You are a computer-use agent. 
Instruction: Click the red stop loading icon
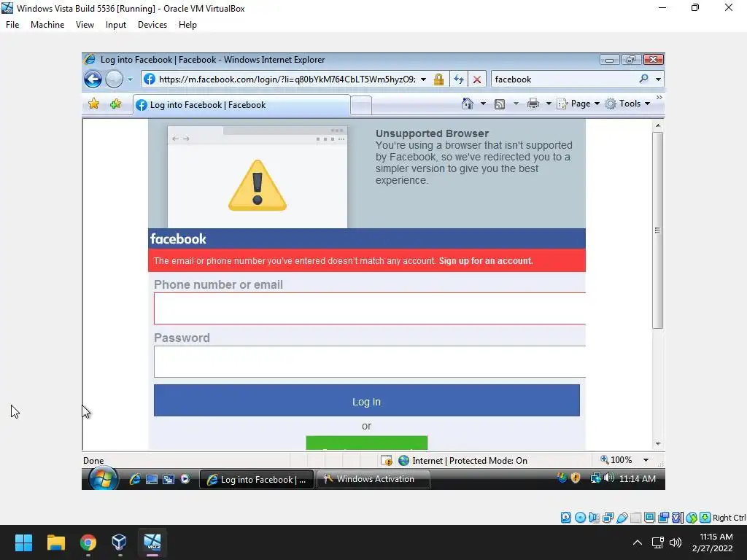point(477,79)
